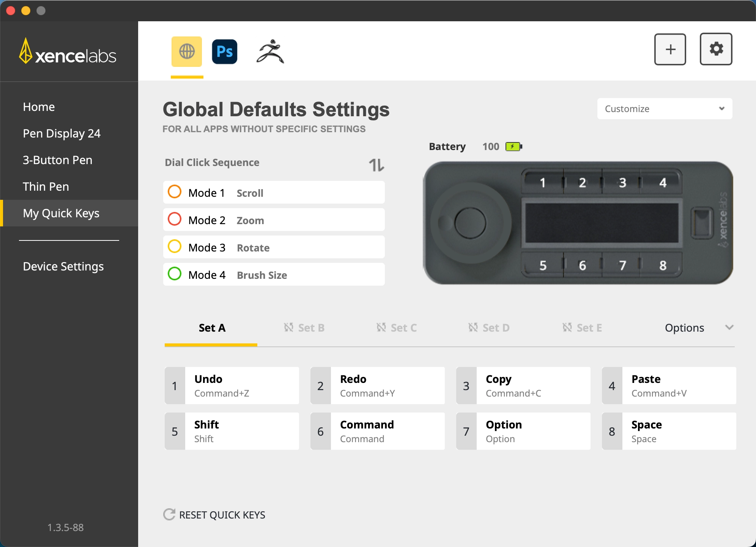Open the Customize dropdown

coord(665,109)
